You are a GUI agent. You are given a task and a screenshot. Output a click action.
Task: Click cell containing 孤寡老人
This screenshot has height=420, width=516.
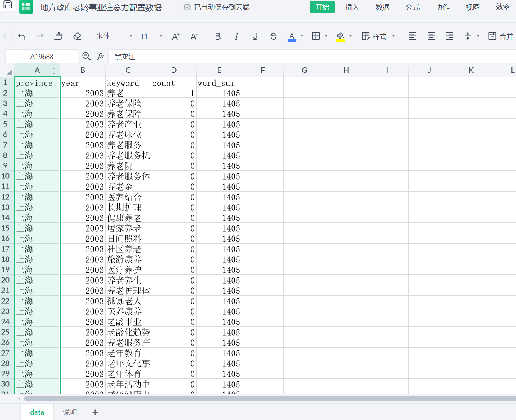pyautogui.click(x=128, y=301)
